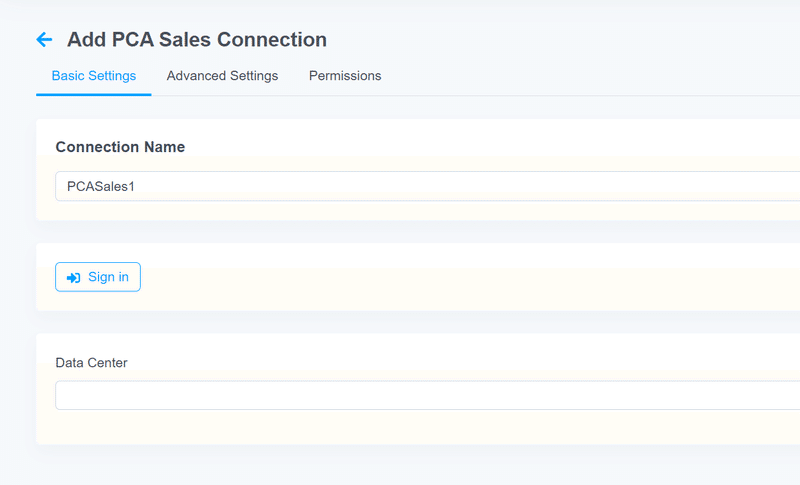Open the Permissions tab
Screen dimensions: 800x485
[345, 75]
